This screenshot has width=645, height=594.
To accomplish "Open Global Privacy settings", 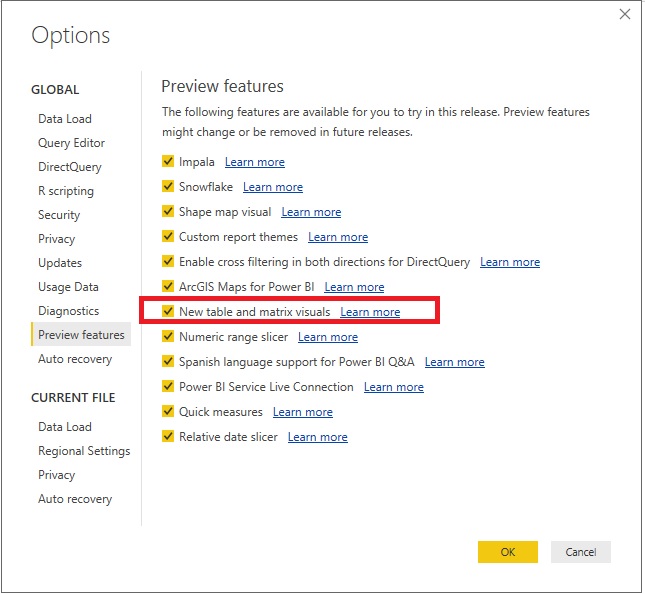I will click(x=56, y=239).
